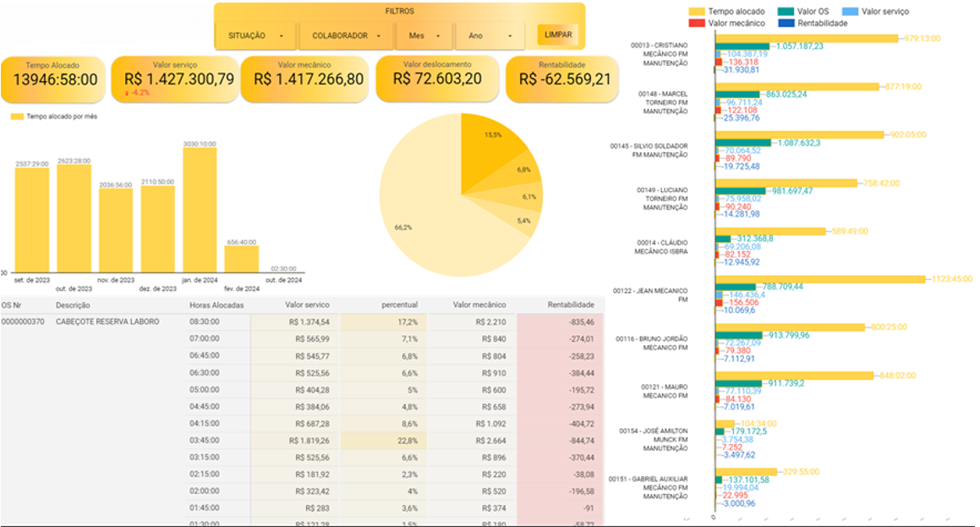Click the jan. de 2024 bar labeled 3030:10:00
Viewport: 980px width, 527px height.
coord(200,210)
